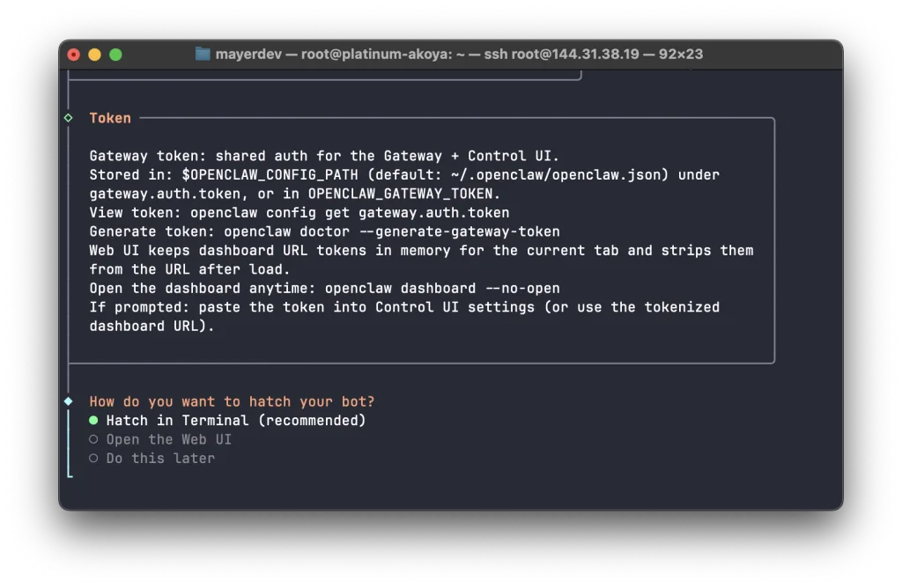Viewport: 902px width, 588px height.
Task: Click the red close window button
Action: (74, 55)
